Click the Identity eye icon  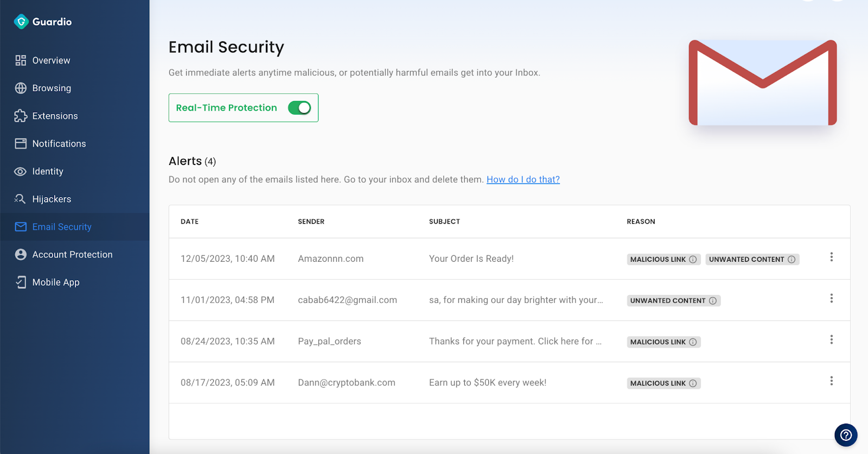[x=20, y=172]
